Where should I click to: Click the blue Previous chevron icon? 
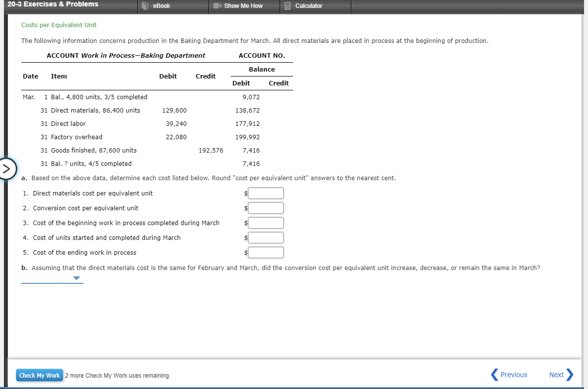click(494, 375)
